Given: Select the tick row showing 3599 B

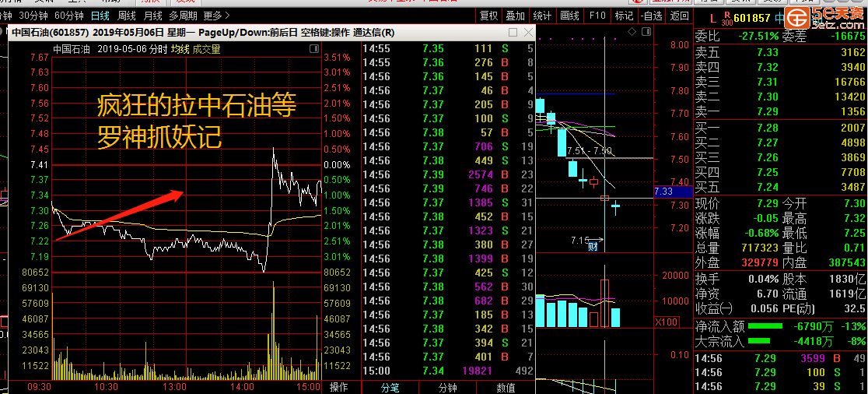Looking at the screenshot, I should point(780,358).
